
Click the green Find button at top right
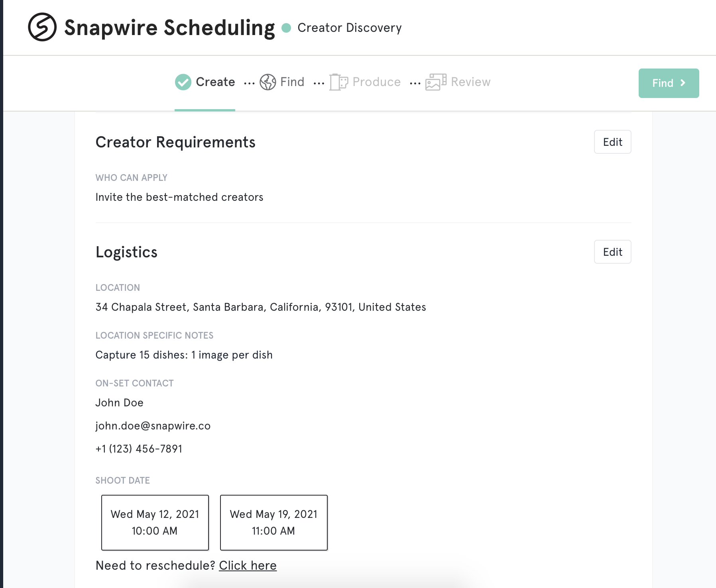669,83
